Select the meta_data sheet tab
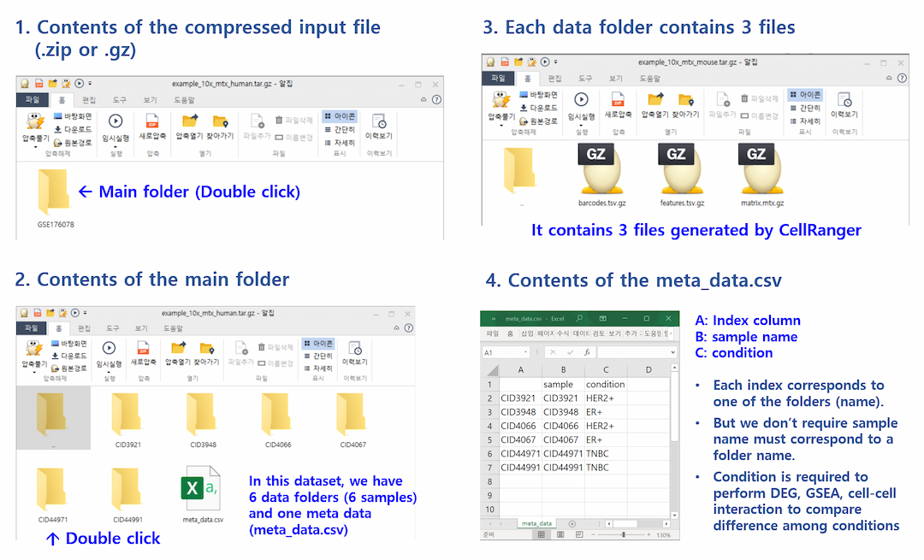This screenshot has width=924, height=560. tap(536, 523)
